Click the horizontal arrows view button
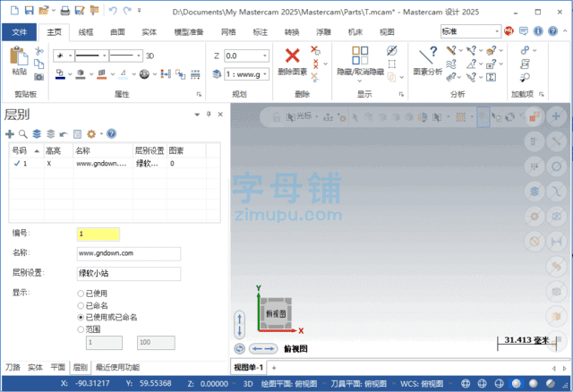 click(263, 349)
